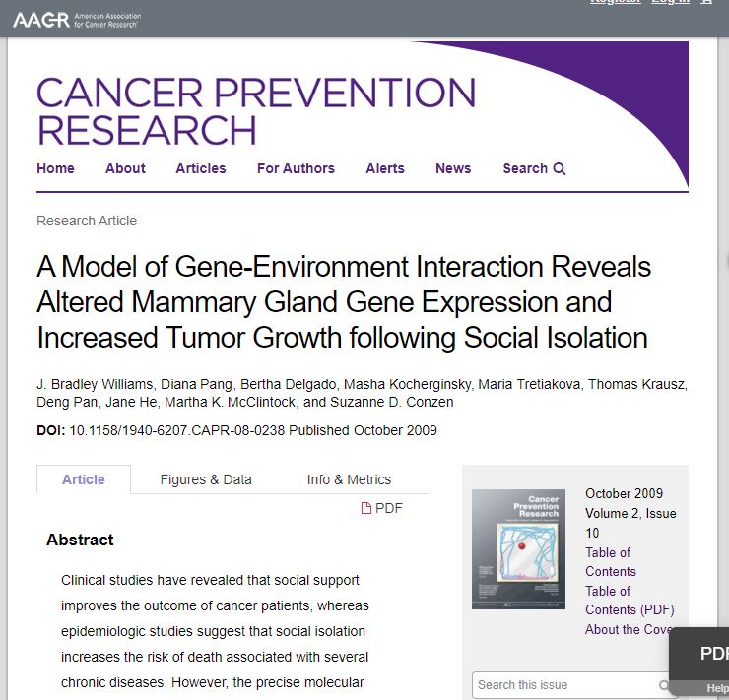Click author name Thomas Krausz

click(636, 384)
